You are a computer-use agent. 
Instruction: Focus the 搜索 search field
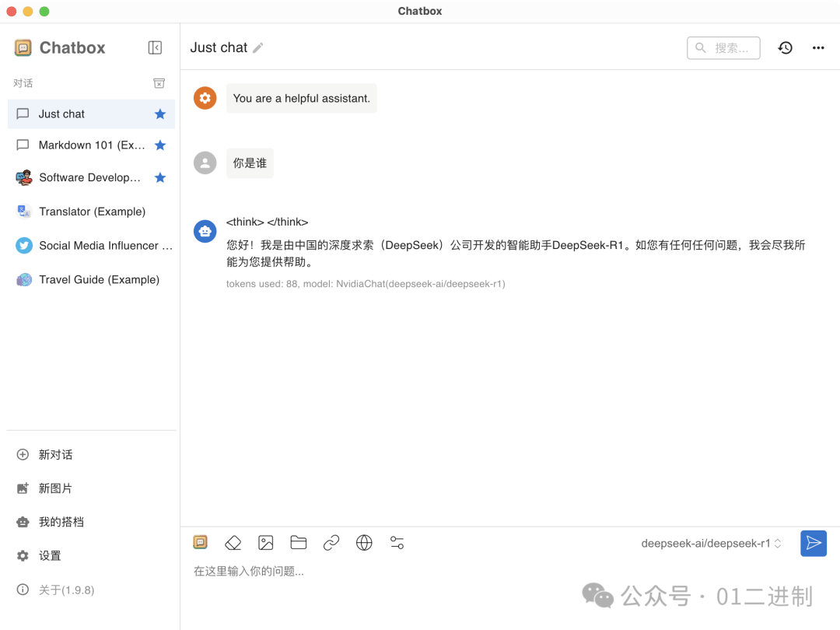pos(723,47)
